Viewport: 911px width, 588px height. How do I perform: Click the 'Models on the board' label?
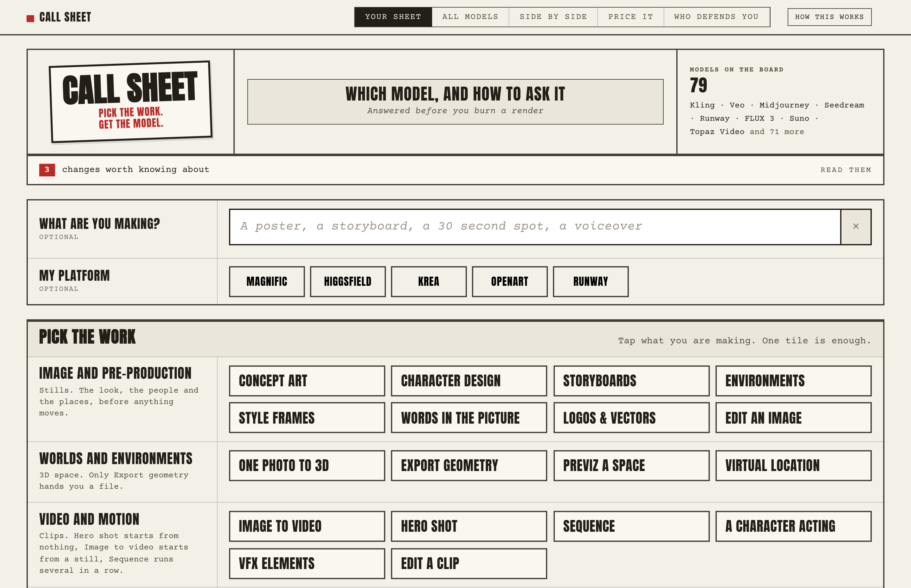coord(736,70)
